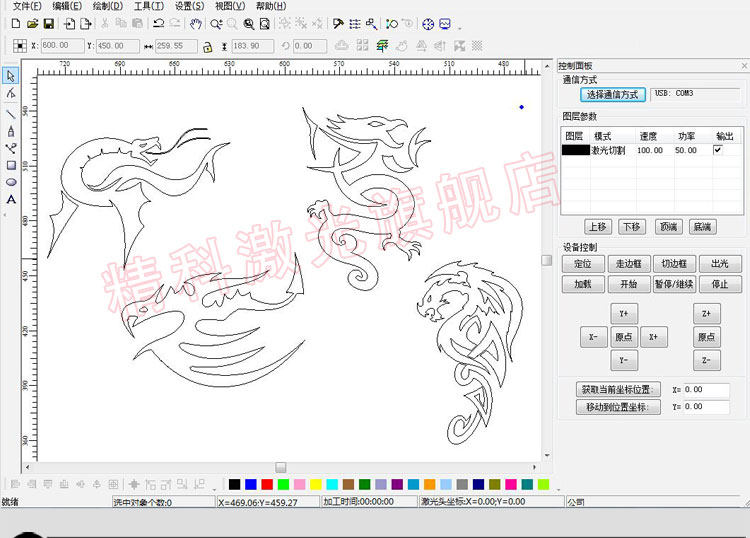Select the node edit tool
Screen dimensions: 750x538
[11, 93]
